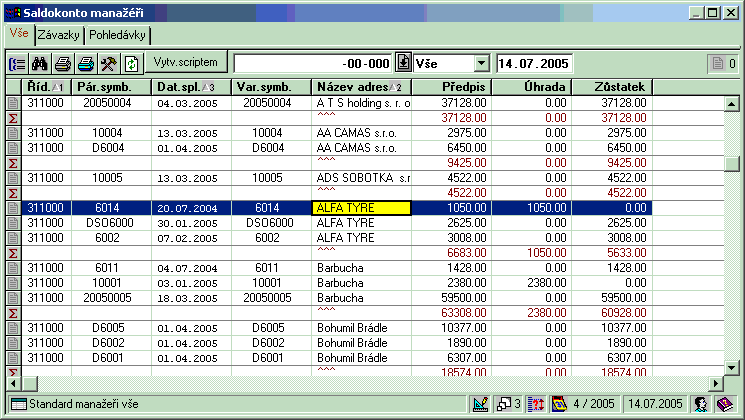745x420 pixels.
Task: Click the first printer icon in toolbar
Action: pos(63,63)
